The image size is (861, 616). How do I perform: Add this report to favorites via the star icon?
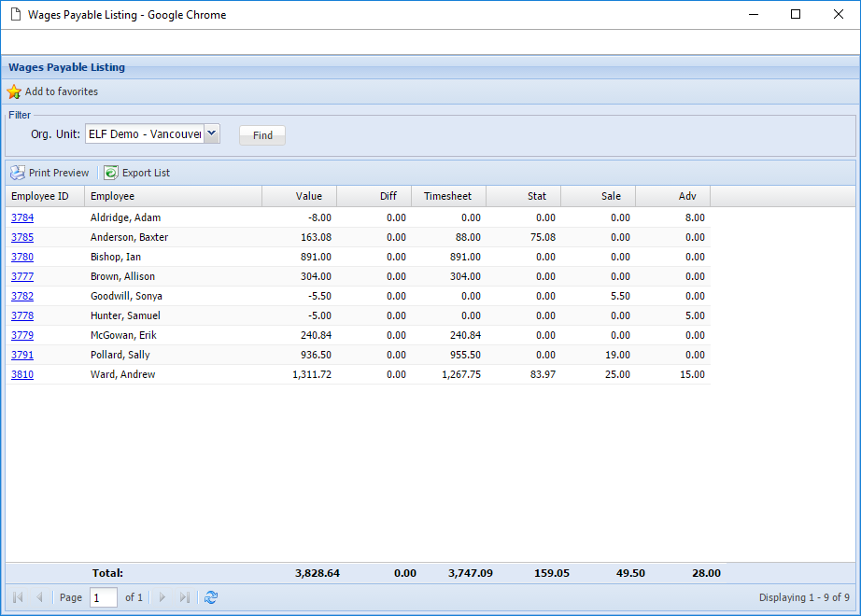point(14,91)
